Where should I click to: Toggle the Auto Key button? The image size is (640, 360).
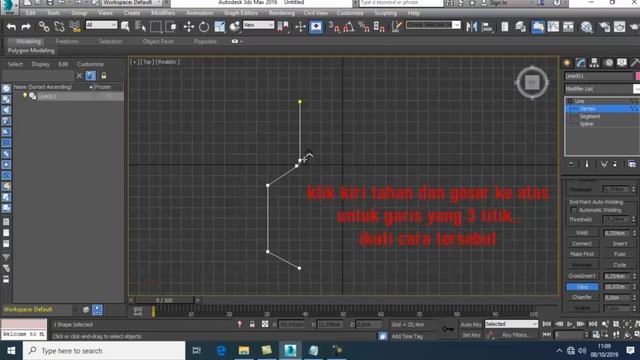(471, 324)
